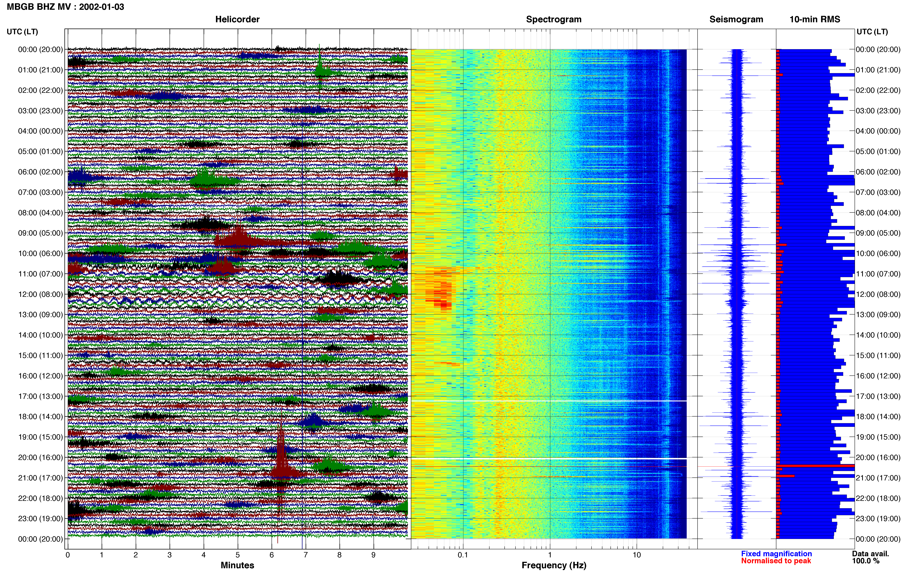The width and height of the screenshot is (924, 578).
Task: Click the 6 tick on the Minutes axis
Action: (272, 555)
